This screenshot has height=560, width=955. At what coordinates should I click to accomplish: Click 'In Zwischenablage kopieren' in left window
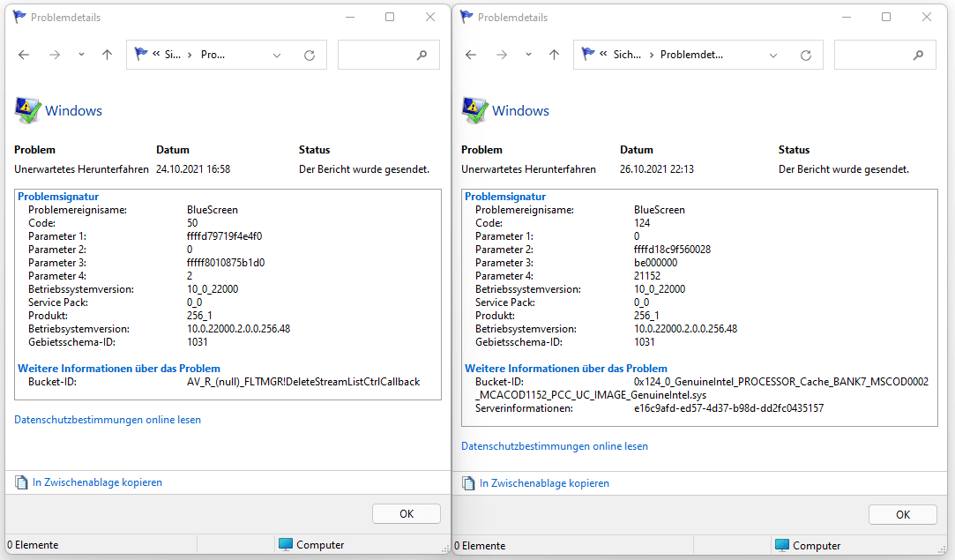point(98,482)
